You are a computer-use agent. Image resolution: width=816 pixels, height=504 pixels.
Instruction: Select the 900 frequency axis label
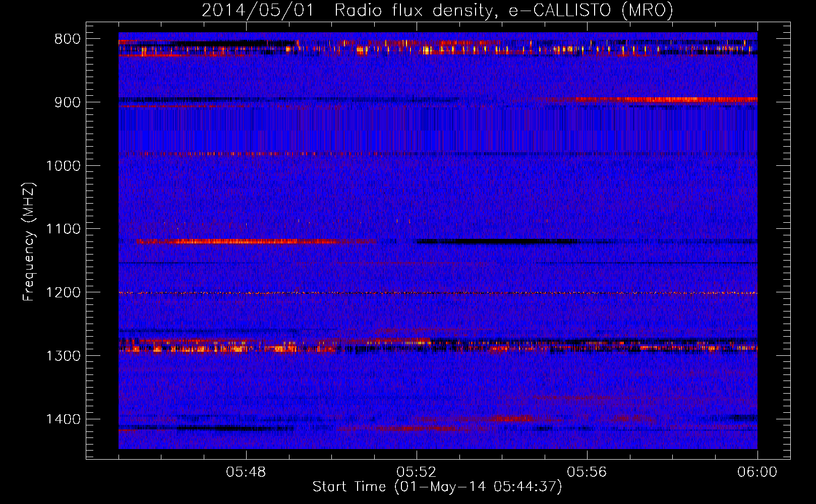tap(68, 102)
